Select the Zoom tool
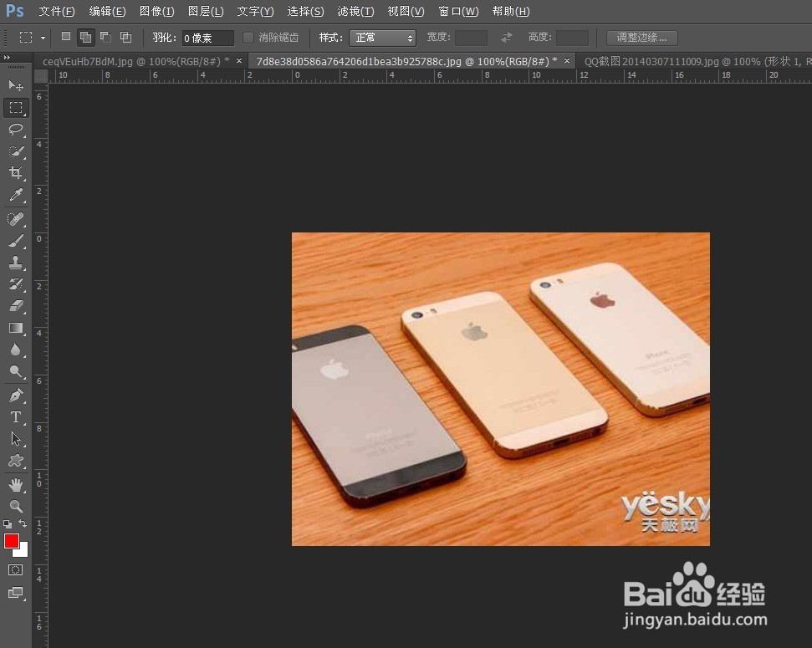 tap(16, 506)
